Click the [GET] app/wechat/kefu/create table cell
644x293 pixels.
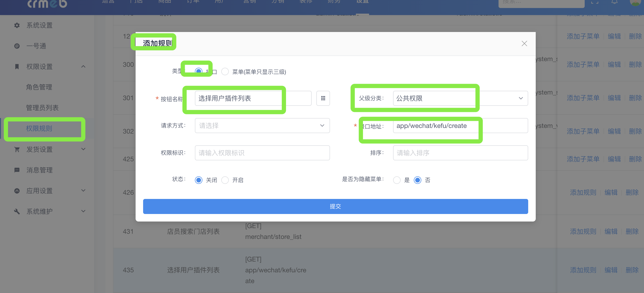pyautogui.click(x=276, y=270)
